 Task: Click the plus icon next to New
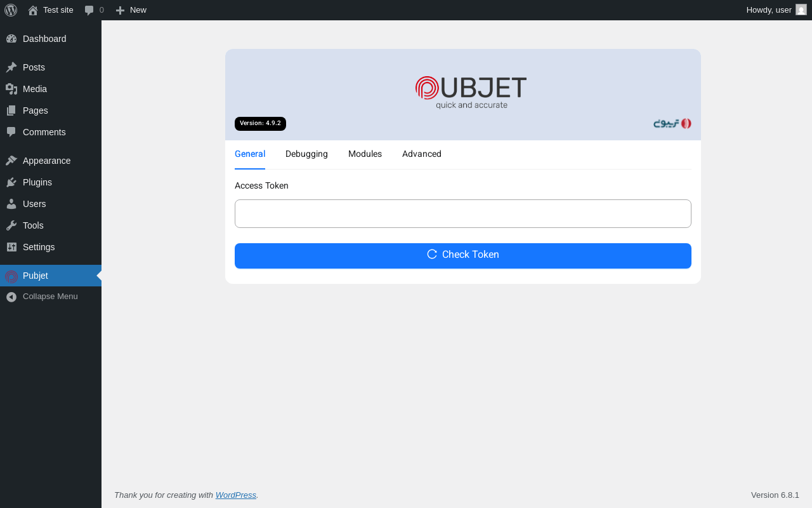120,10
